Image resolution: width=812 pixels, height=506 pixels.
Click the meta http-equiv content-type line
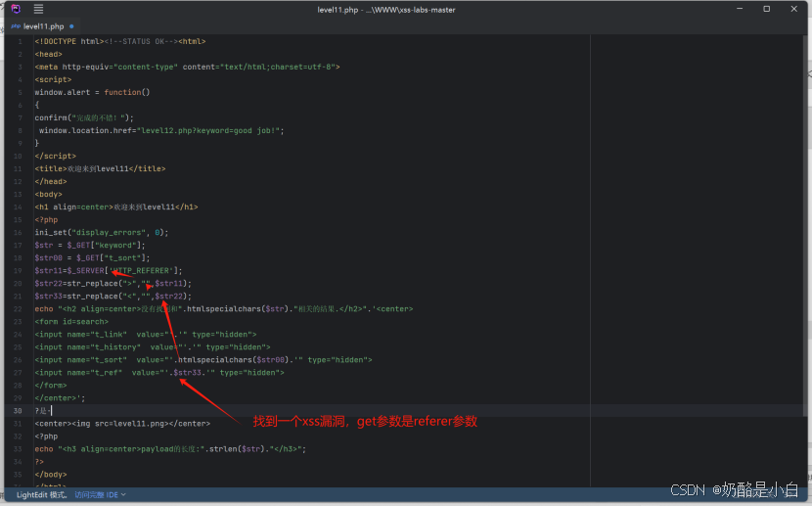coord(187,67)
